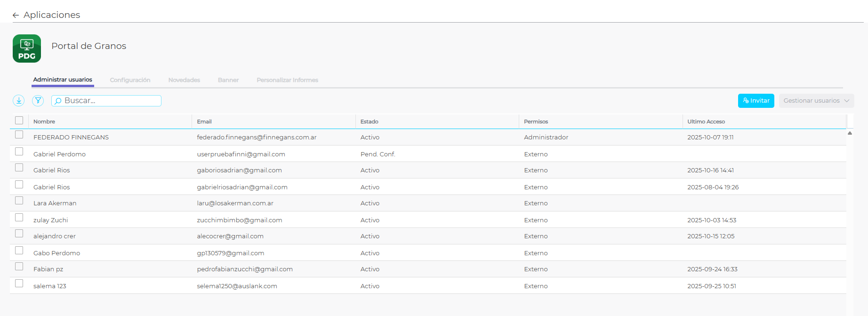Switch to the Configuración tab
The image size is (868, 316).
pos(130,80)
